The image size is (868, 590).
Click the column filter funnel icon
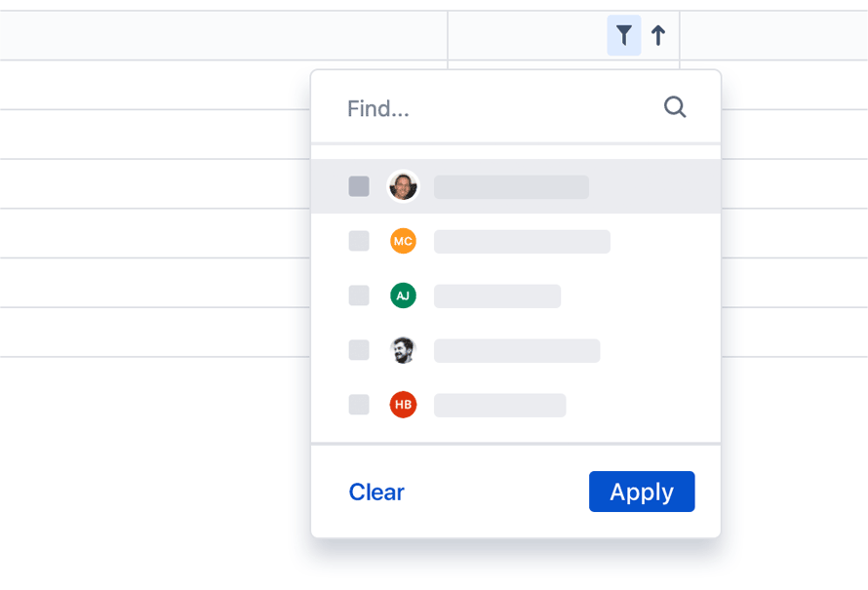click(x=624, y=35)
